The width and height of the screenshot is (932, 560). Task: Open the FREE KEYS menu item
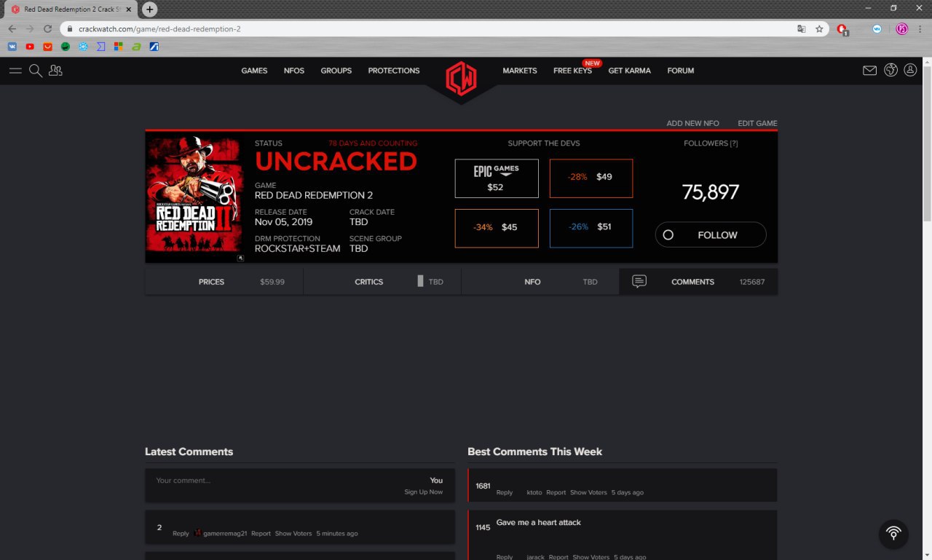click(572, 71)
